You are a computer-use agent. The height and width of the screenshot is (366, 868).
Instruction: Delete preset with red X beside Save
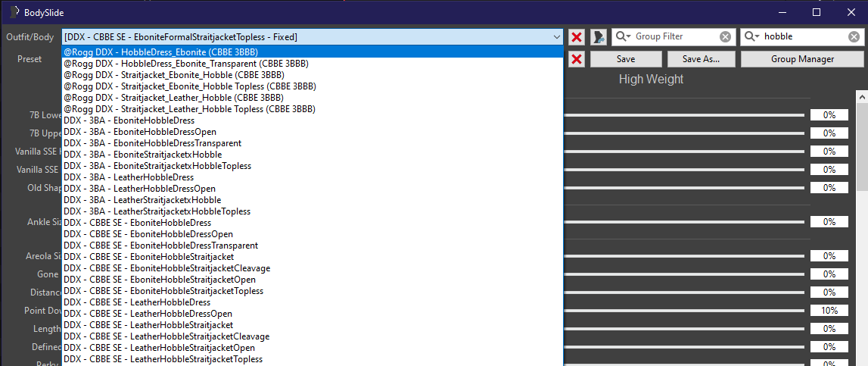(x=577, y=59)
